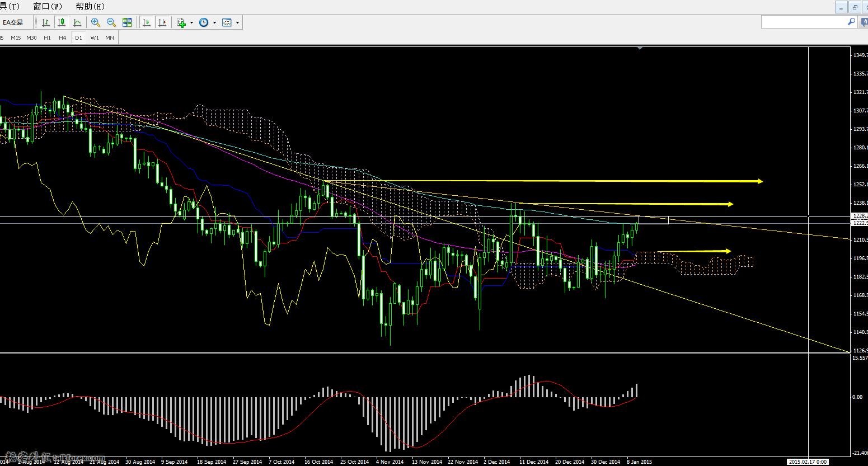Select the M15 timeframe

(16, 37)
